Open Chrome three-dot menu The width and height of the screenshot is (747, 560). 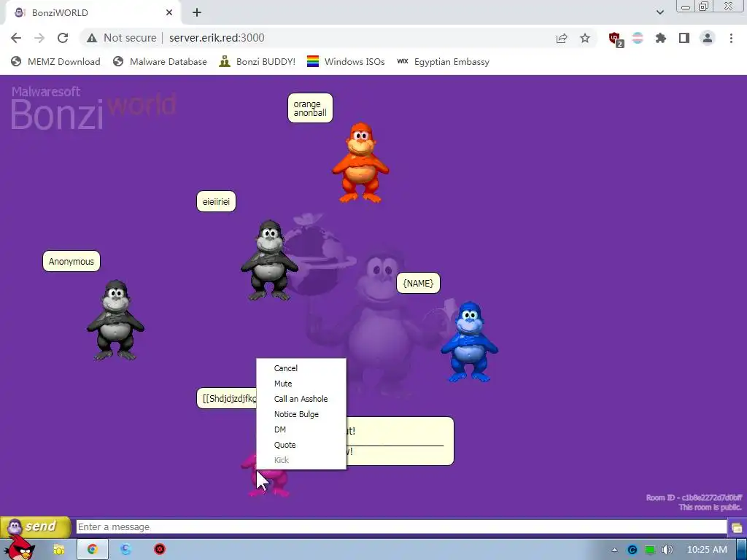[731, 38]
